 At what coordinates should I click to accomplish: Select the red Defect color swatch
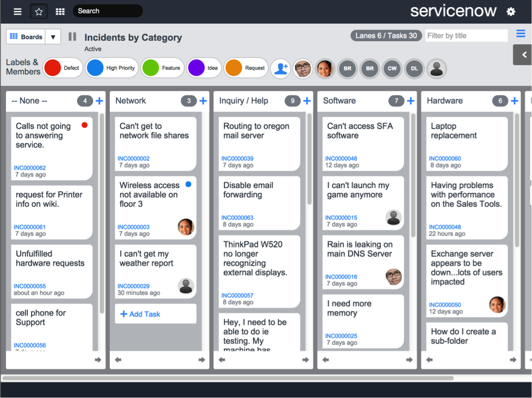click(52, 69)
